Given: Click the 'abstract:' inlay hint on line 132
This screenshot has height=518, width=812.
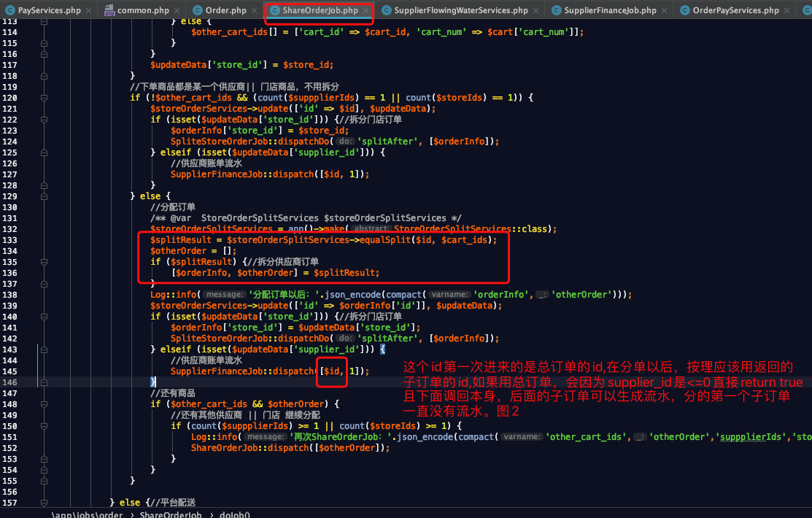Looking at the screenshot, I should (371, 229).
